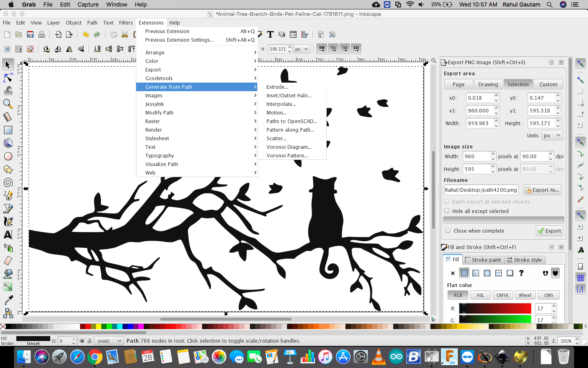This screenshot has width=588, height=368.
Task: Click the Undo yellow arrow icon
Action: pyautogui.click(x=85, y=34)
